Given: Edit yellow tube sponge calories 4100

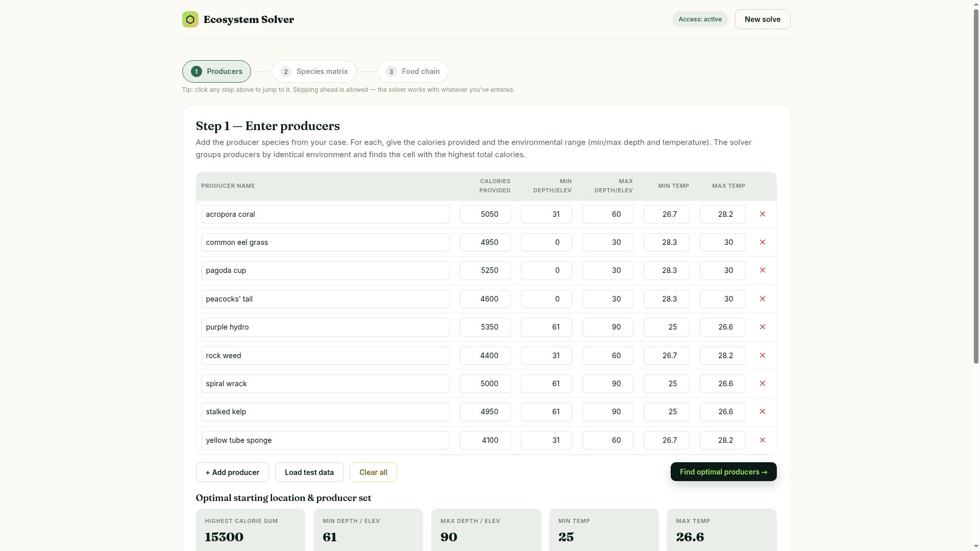Looking at the screenshot, I should tap(485, 440).
